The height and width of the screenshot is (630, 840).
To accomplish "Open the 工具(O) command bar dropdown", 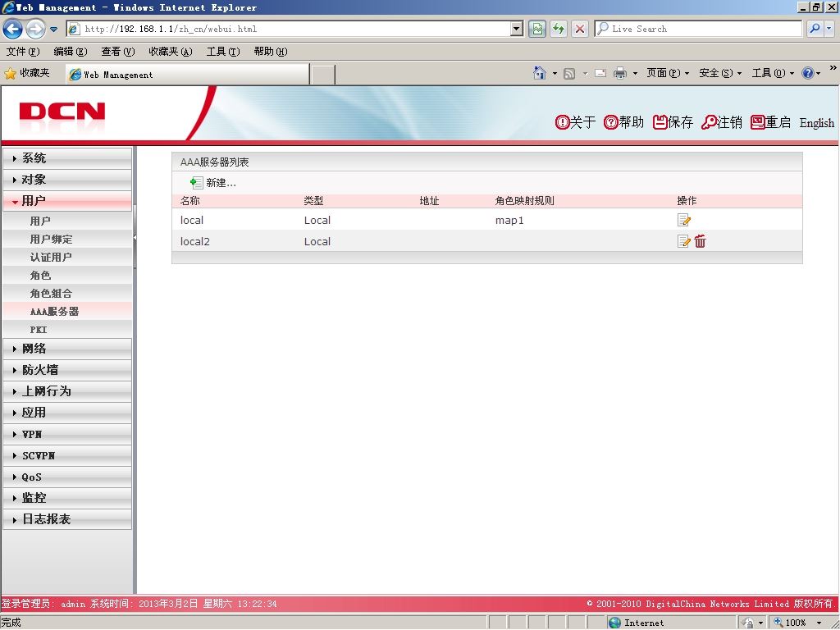I will tap(773, 73).
